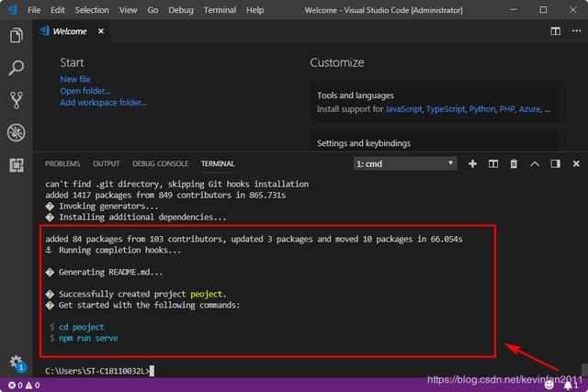This screenshot has width=588, height=392.
Task: Install Python support link
Action: [x=482, y=109]
